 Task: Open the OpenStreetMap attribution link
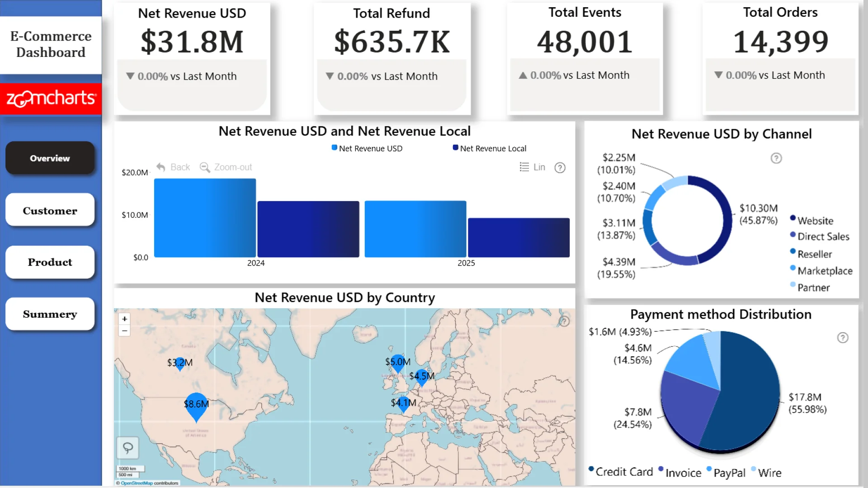pyautogui.click(x=137, y=483)
